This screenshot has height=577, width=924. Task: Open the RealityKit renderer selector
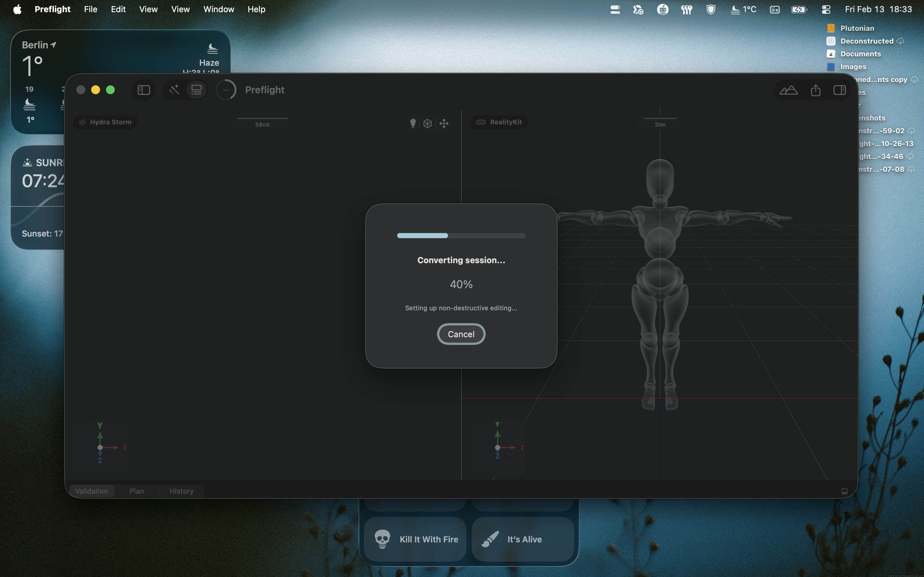click(x=498, y=122)
